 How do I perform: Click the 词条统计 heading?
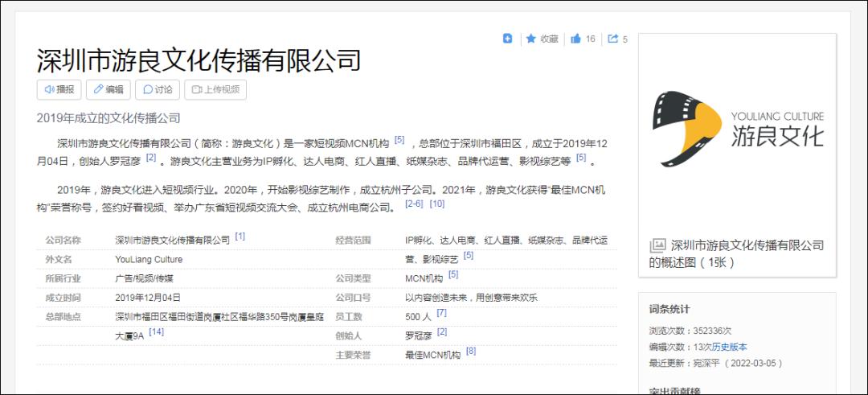[669, 310]
